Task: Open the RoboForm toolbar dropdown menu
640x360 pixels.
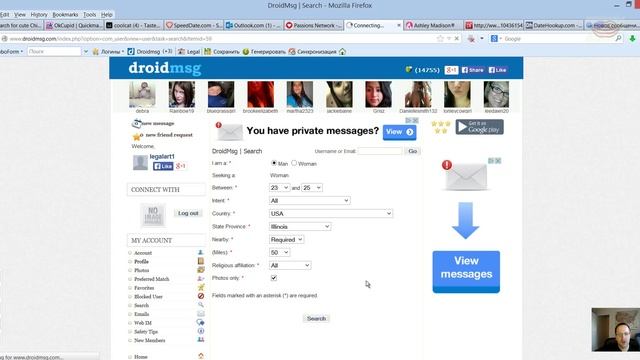Action: [11, 51]
